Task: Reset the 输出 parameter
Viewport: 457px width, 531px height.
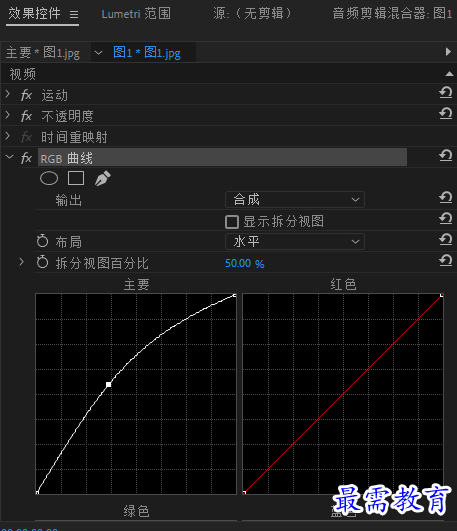Action: pyautogui.click(x=446, y=197)
